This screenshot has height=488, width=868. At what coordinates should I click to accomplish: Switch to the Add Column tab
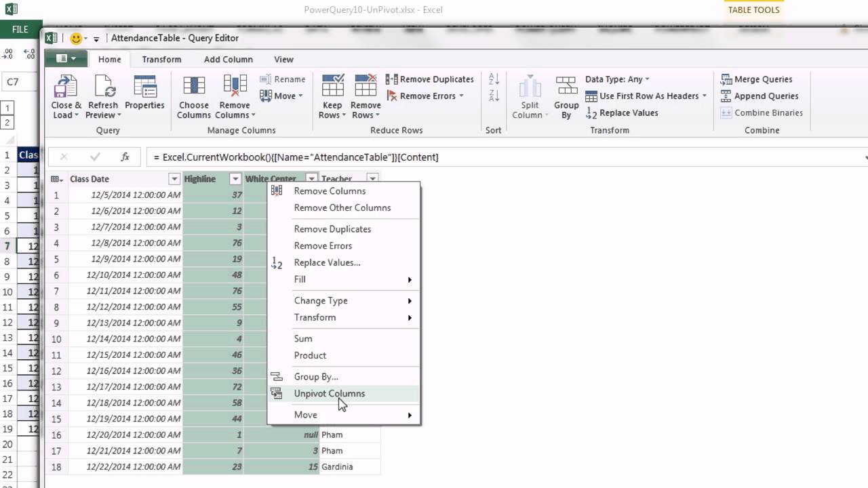pos(229,60)
